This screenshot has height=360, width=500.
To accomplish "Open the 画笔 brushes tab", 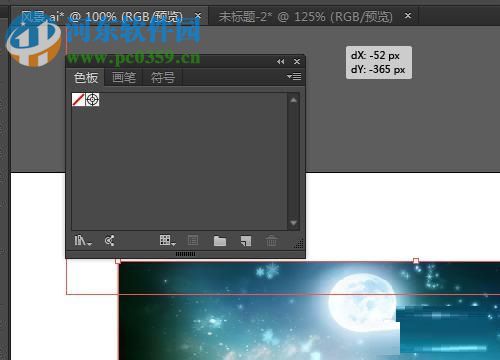I will pos(124,78).
